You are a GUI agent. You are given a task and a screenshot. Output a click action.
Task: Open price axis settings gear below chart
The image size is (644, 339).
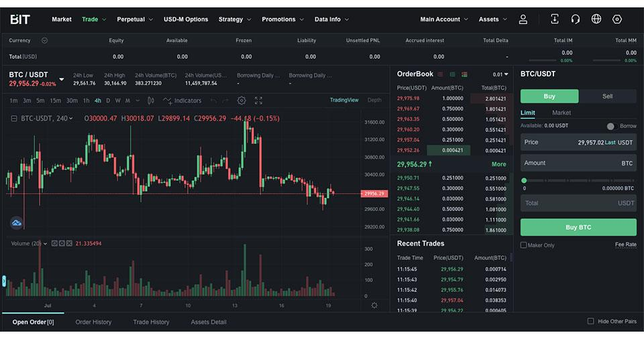pyautogui.click(x=374, y=306)
